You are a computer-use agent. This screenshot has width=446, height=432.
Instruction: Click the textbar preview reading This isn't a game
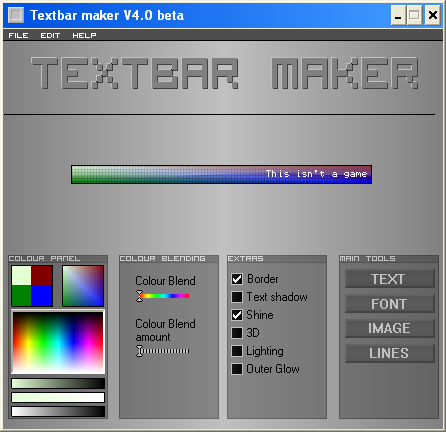221,174
